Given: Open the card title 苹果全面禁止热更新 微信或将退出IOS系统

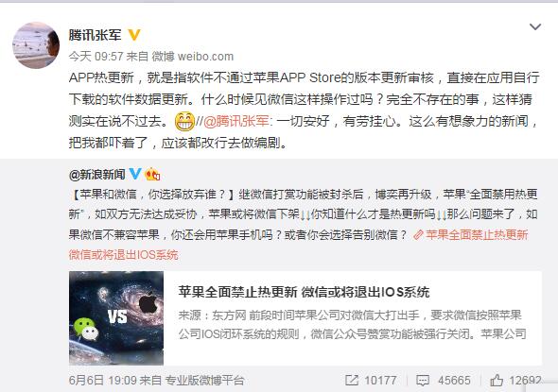Looking at the screenshot, I should click(x=304, y=292).
